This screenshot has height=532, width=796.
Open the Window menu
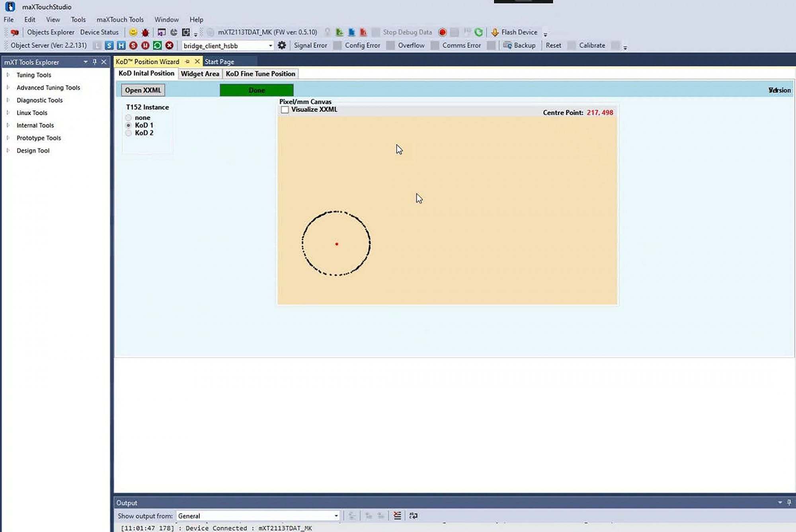point(166,19)
